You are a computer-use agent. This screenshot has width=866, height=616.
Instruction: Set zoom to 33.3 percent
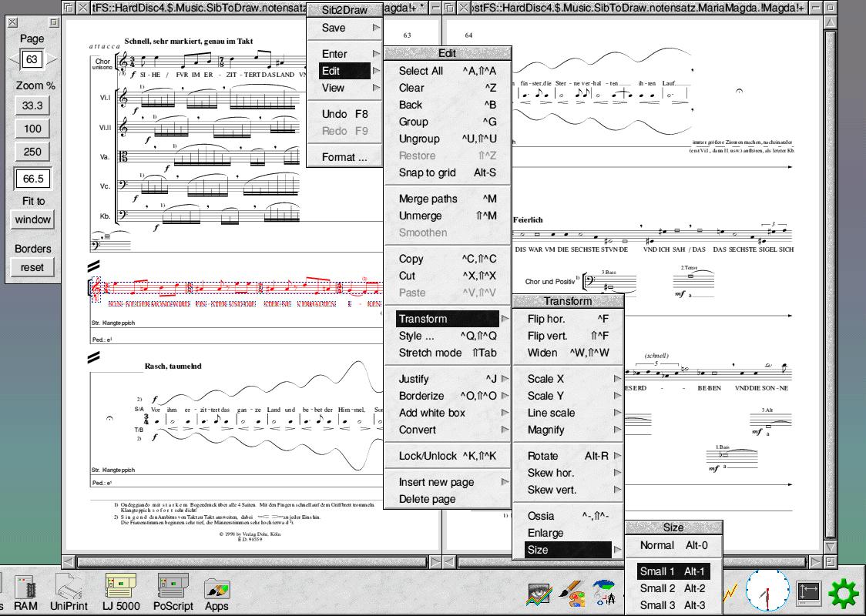[x=32, y=105]
